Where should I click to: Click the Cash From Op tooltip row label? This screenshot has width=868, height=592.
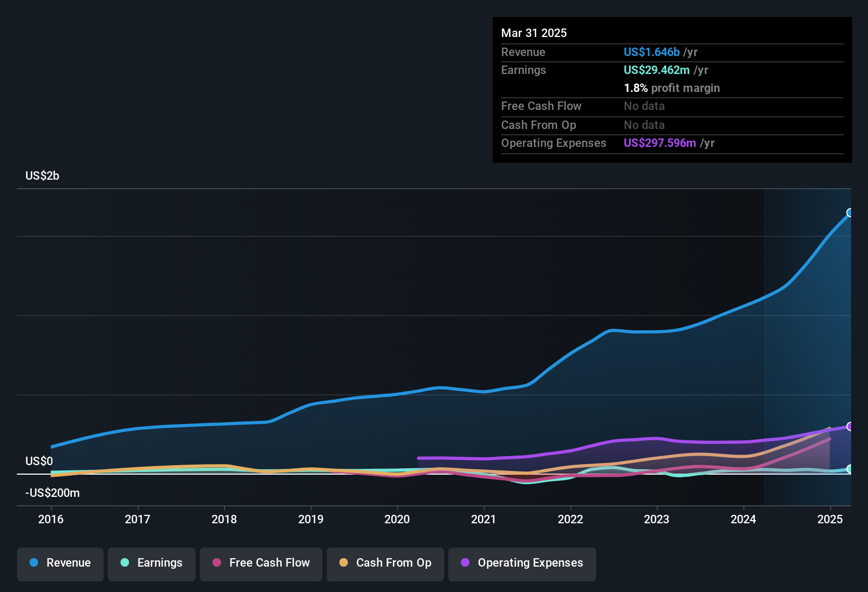coord(539,125)
